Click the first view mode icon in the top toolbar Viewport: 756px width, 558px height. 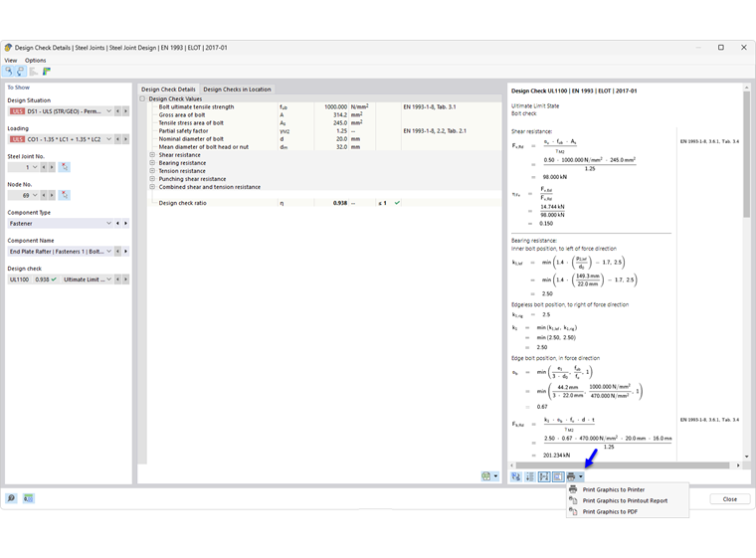9,72
